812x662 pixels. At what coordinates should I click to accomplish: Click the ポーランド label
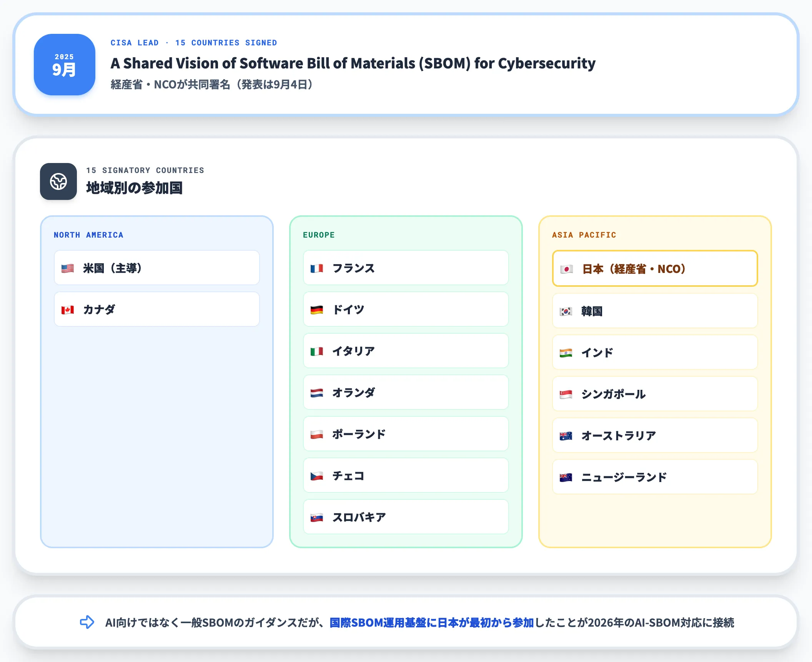(x=359, y=434)
